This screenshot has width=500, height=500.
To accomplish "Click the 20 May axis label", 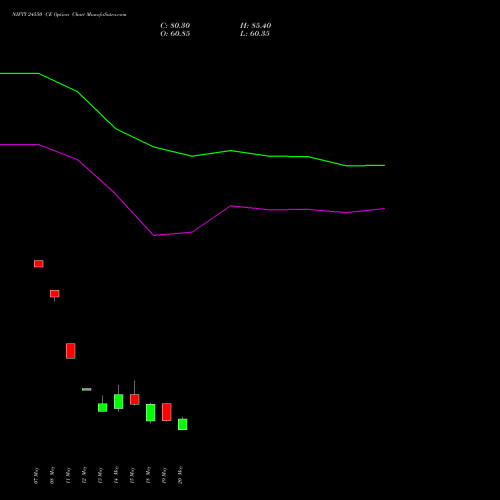I will tap(180, 475).
